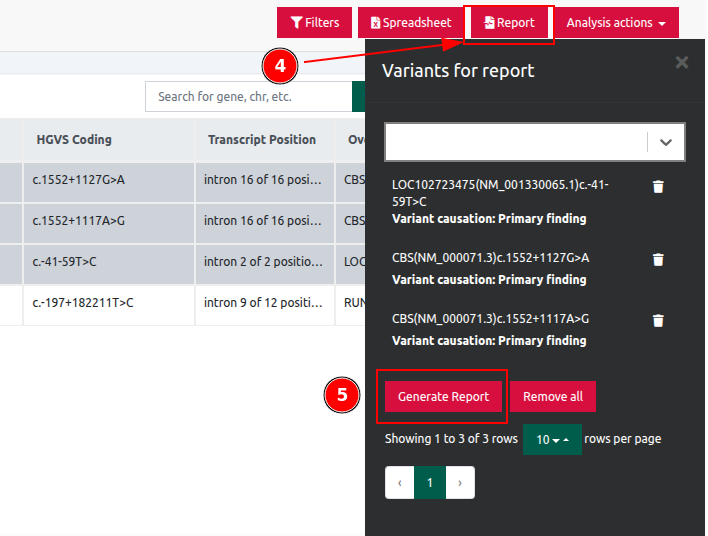Change rows per page dropdown showing 10
708x536 pixels.
552,440
